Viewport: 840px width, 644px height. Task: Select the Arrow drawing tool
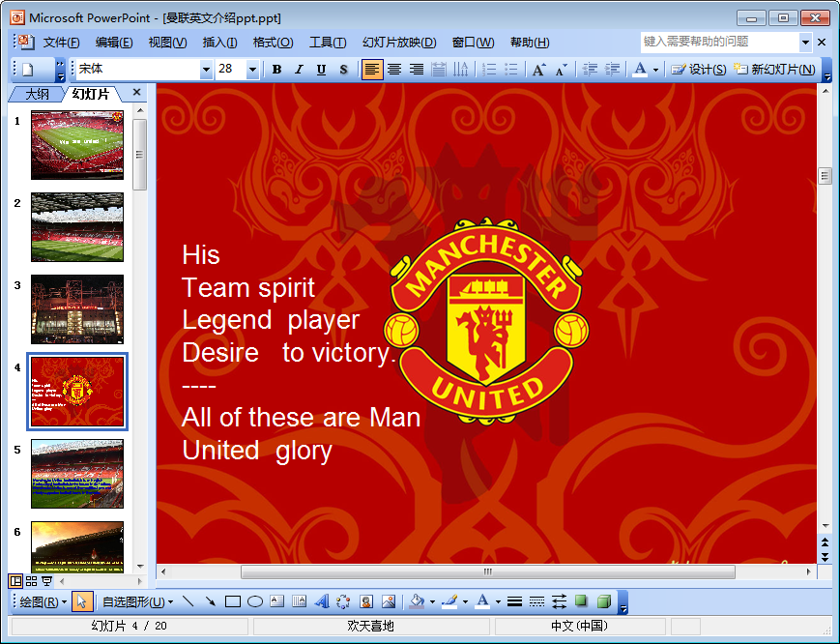coord(210,601)
